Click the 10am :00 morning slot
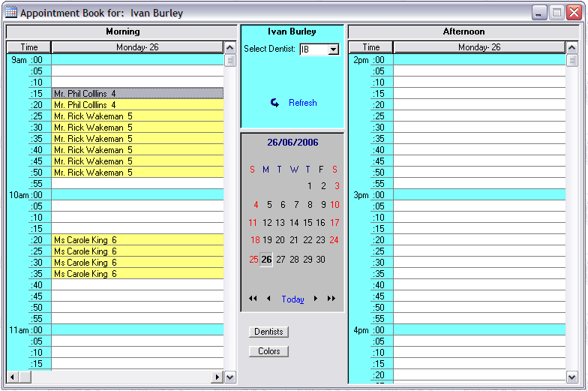 click(138, 195)
